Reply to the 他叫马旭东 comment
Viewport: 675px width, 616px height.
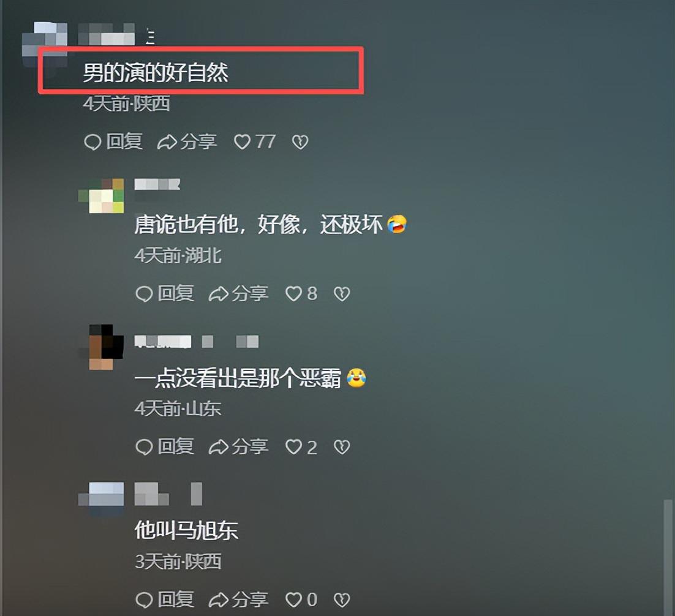164,599
